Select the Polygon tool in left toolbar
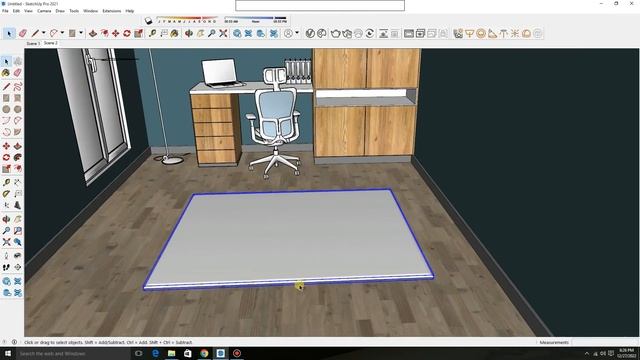The image size is (640, 360). 18,109
